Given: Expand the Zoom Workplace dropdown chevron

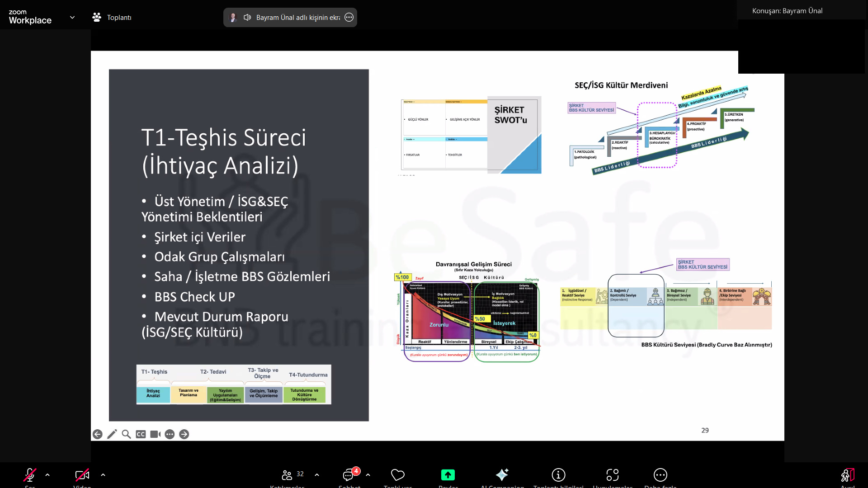Looking at the screenshot, I should 72,17.
